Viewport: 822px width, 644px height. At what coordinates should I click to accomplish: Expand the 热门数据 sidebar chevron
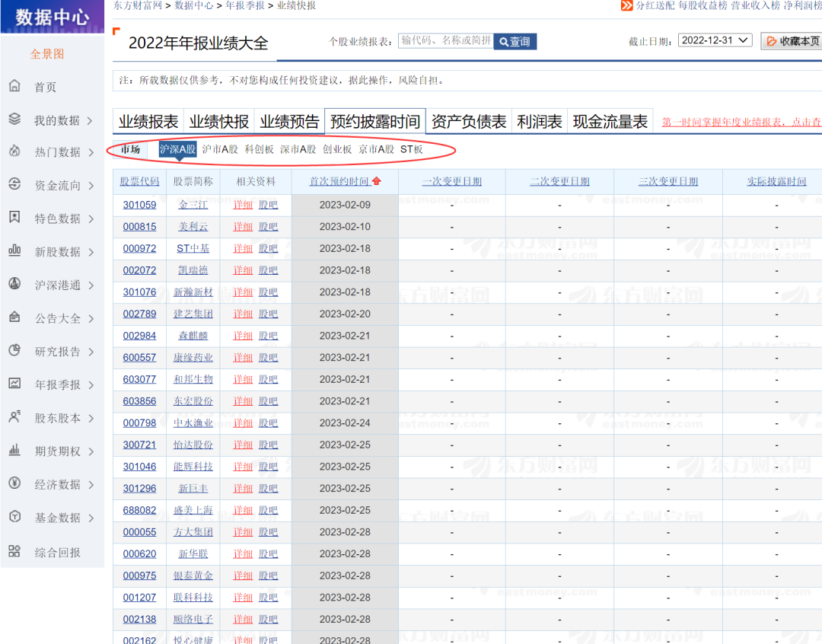click(x=91, y=152)
